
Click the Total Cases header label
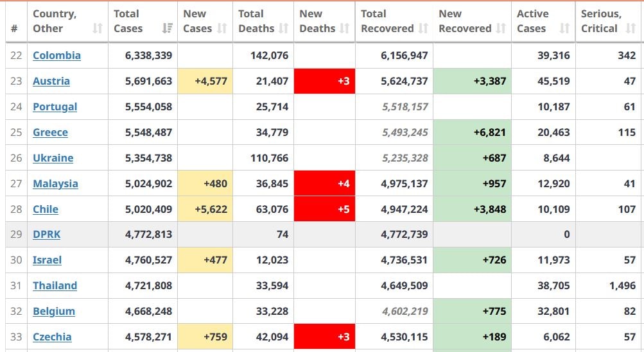(x=128, y=21)
